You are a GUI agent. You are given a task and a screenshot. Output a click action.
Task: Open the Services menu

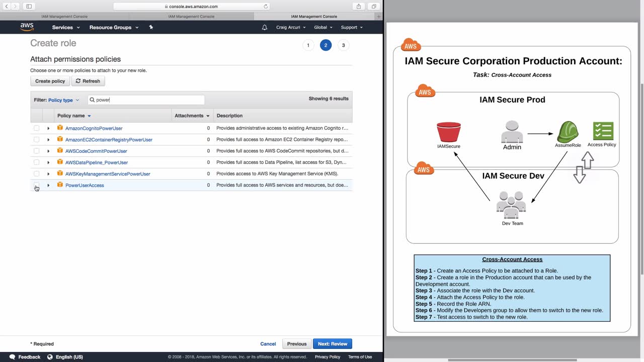(x=65, y=27)
